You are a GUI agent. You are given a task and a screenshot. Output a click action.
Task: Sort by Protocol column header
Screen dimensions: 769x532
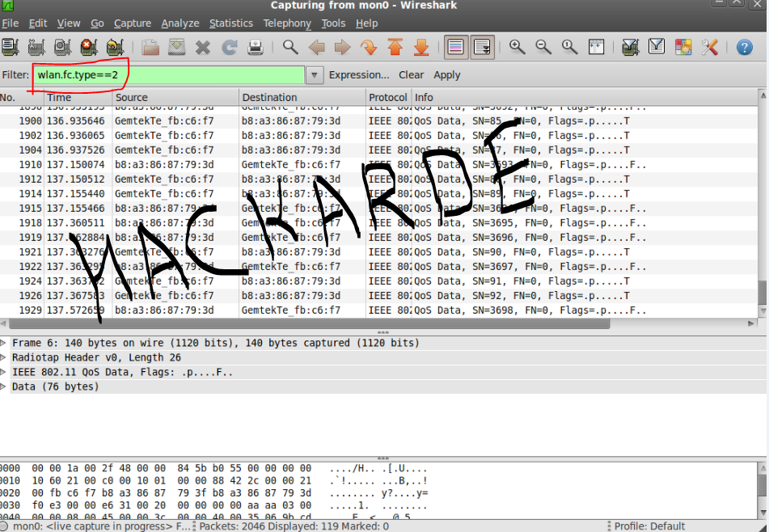coord(388,97)
